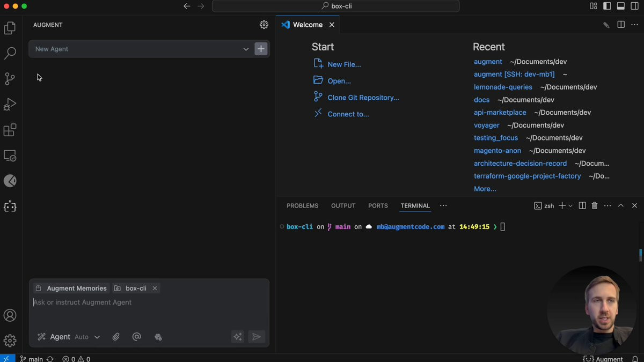Split the editor to the right
644x362 pixels.
coord(621,25)
